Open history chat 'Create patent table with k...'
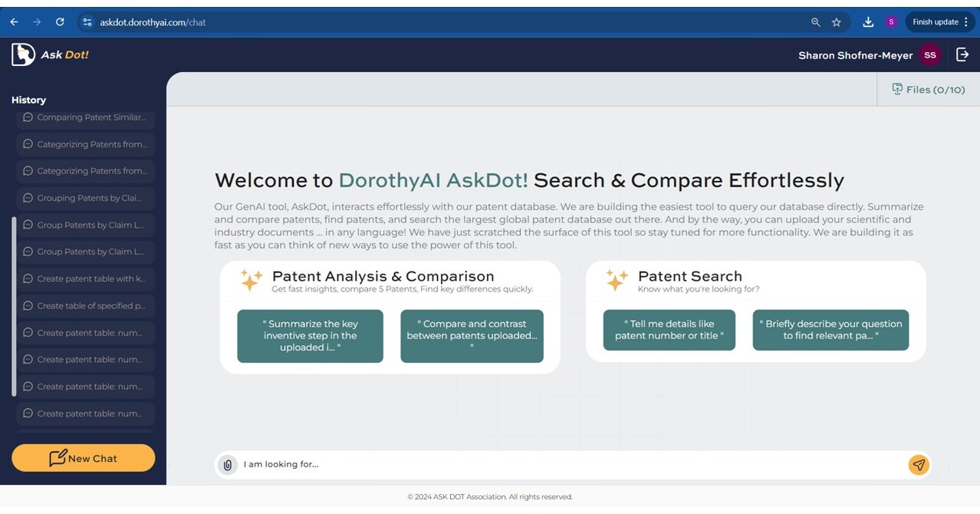980x514 pixels. [85, 278]
